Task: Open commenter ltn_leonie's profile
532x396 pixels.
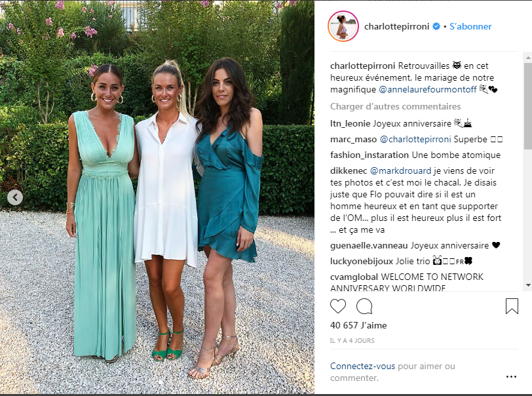Action: [x=350, y=123]
